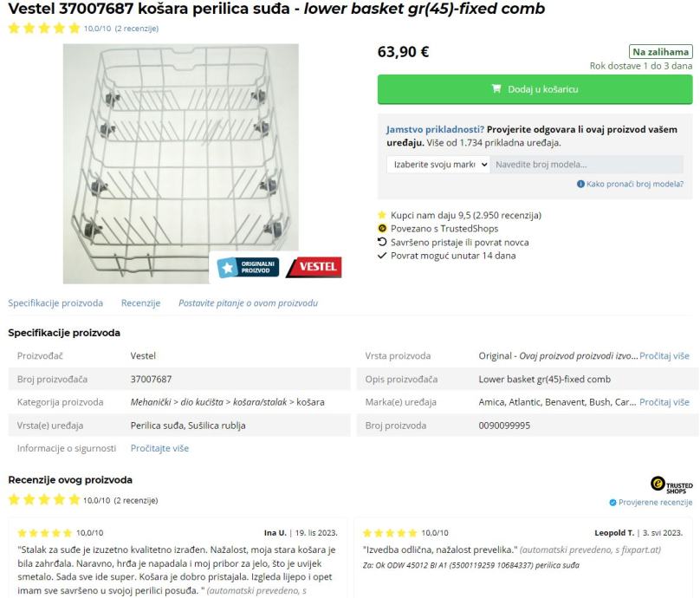700x598 pixels.
Task: Open 'Pročitajte više' safety information link
Action: tap(159, 448)
